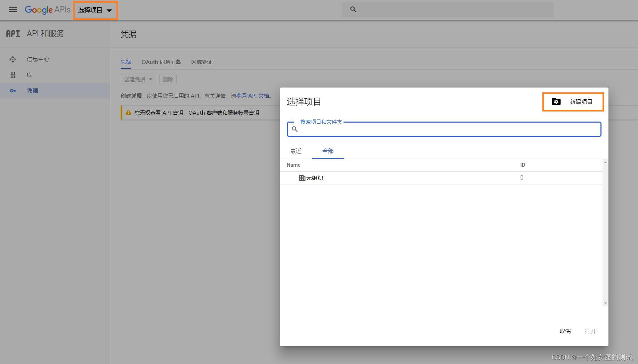The image size is (638, 364).
Task: Select 凭据 in the sidebar
Action: click(x=55, y=90)
